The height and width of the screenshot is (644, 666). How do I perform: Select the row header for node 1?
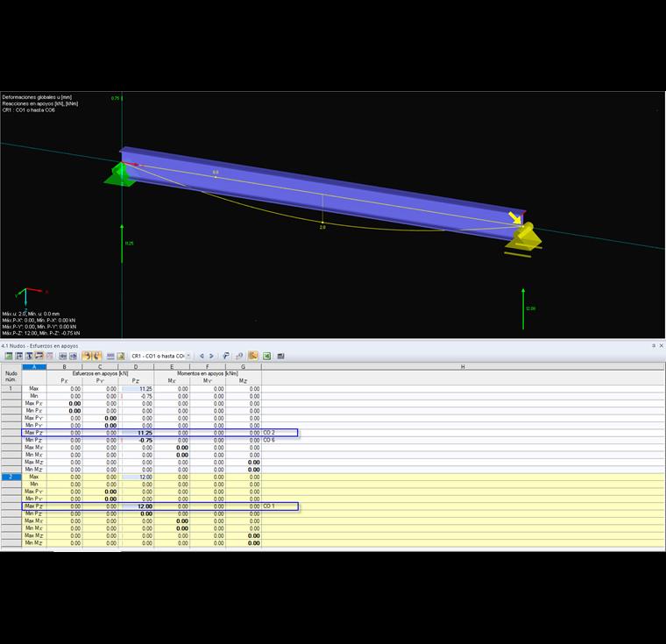click(11, 388)
